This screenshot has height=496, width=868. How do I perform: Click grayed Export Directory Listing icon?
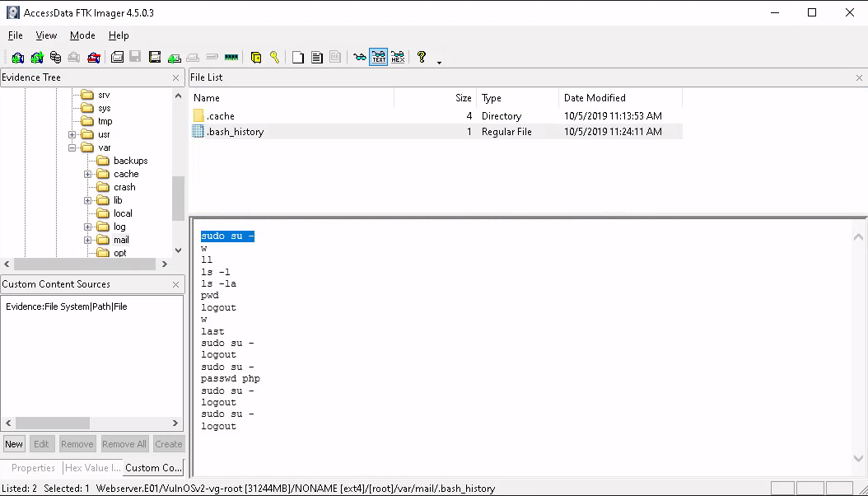[x=335, y=57]
